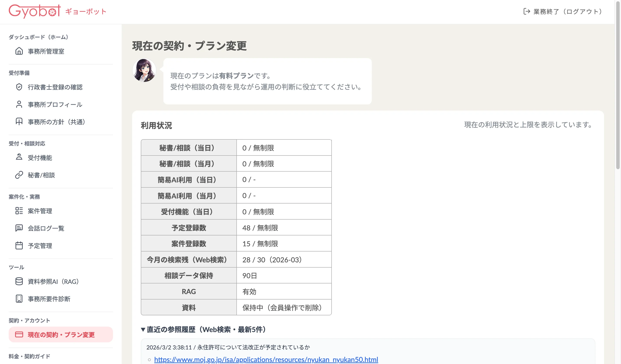
Task: Open the moj.go.jp nyukan50 link
Action: tap(266, 360)
